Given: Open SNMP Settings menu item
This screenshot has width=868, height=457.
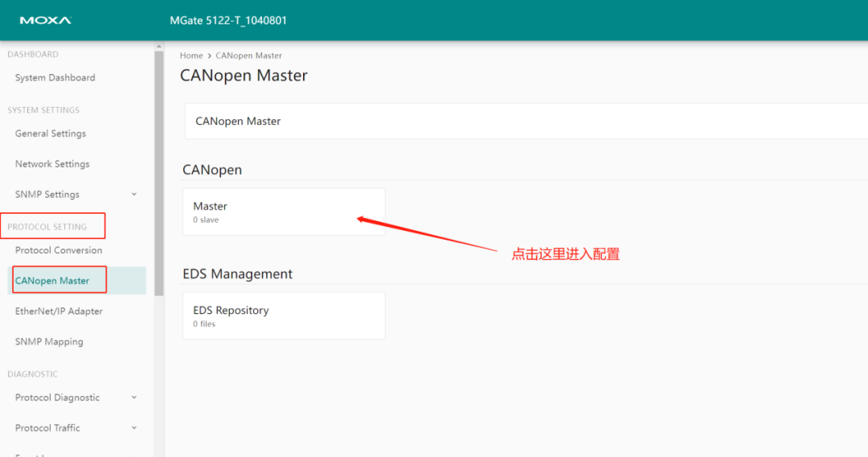Looking at the screenshot, I should coord(47,195).
